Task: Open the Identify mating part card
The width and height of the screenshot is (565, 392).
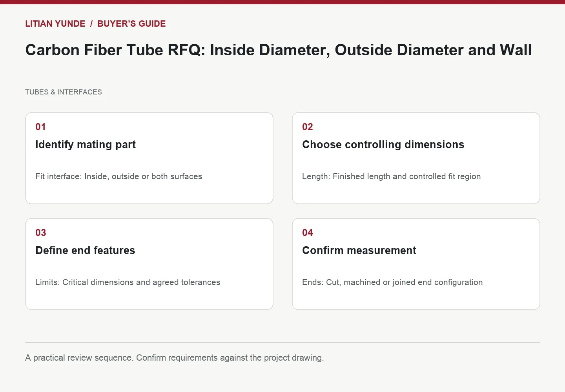Action: pyautogui.click(x=149, y=158)
